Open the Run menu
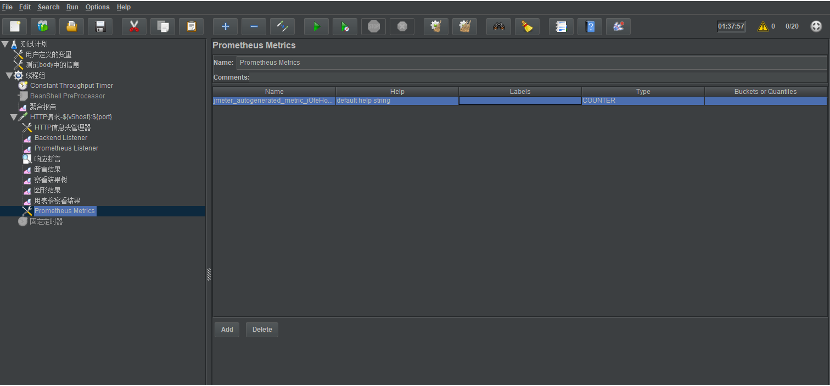Viewport: 830px width, 386px height. [x=73, y=7]
